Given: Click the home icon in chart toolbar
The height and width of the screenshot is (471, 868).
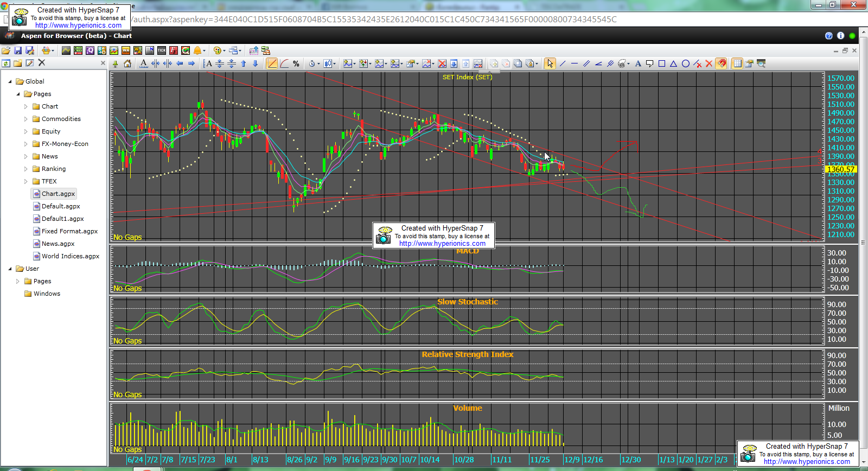Looking at the screenshot, I should pyautogui.click(x=127, y=64).
